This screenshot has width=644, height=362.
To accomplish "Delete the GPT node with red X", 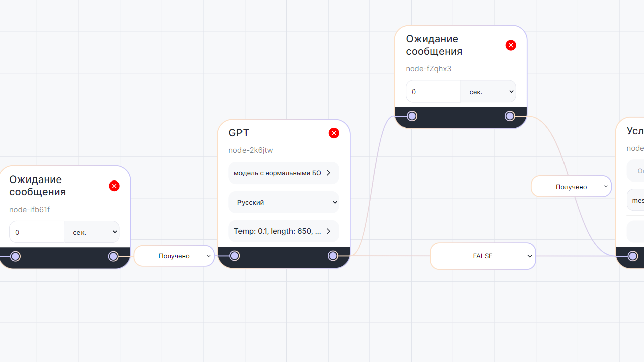I will pyautogui.click(x=334, y=133).
